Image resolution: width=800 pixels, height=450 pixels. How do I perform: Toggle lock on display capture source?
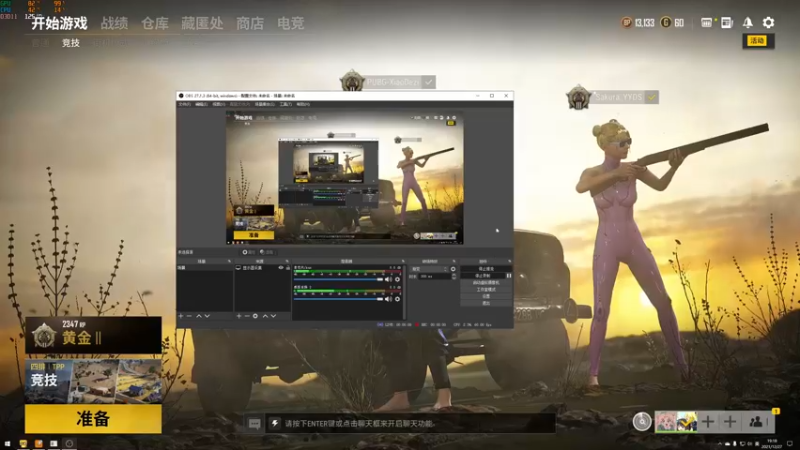point(288,267)
